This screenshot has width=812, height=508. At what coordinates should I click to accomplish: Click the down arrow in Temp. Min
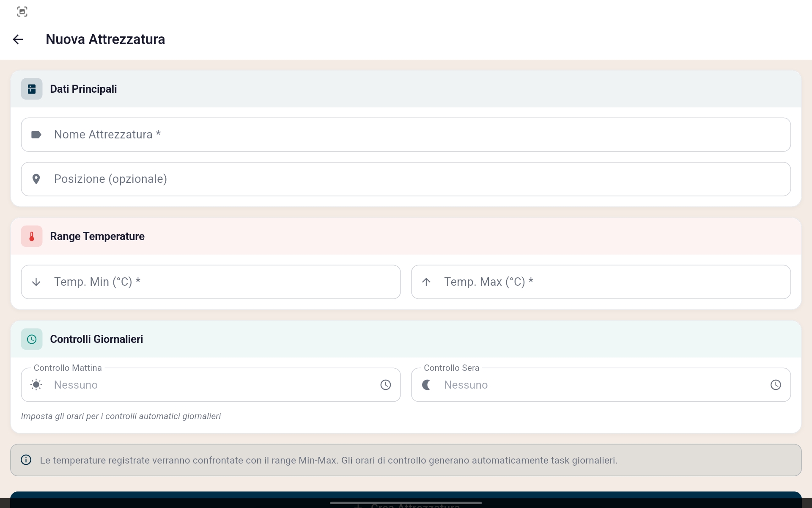pyautogui.click(x=36, y=282)
